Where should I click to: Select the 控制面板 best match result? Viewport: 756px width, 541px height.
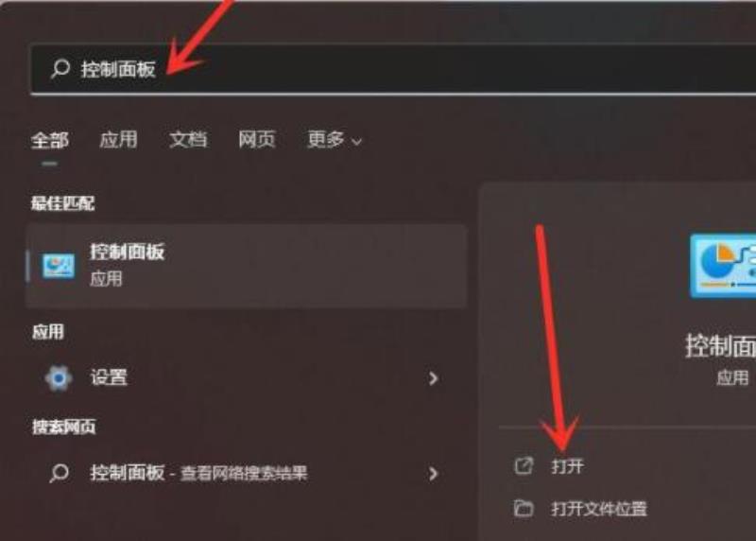point(247,266)
